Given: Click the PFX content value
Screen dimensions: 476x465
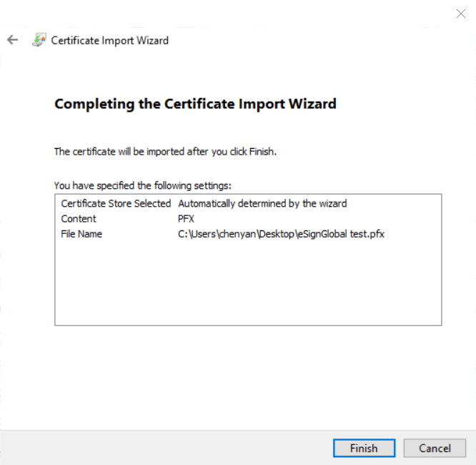Looking at the screenshot, I should tap(186, 219).
